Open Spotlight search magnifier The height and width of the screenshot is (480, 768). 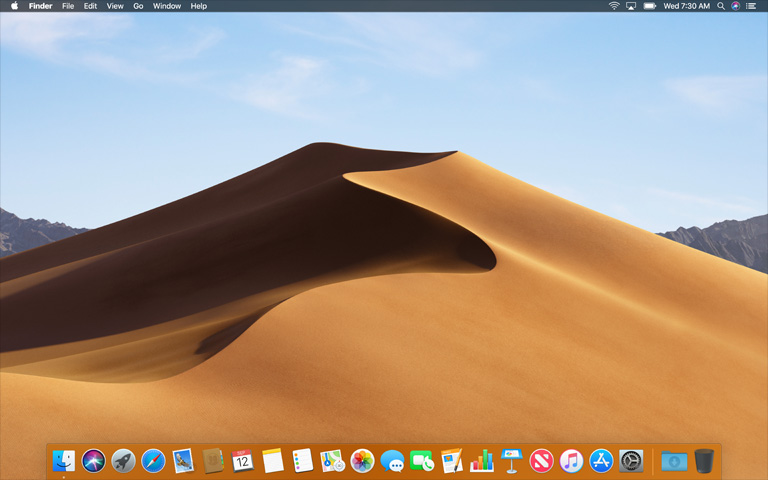(720, 6)
